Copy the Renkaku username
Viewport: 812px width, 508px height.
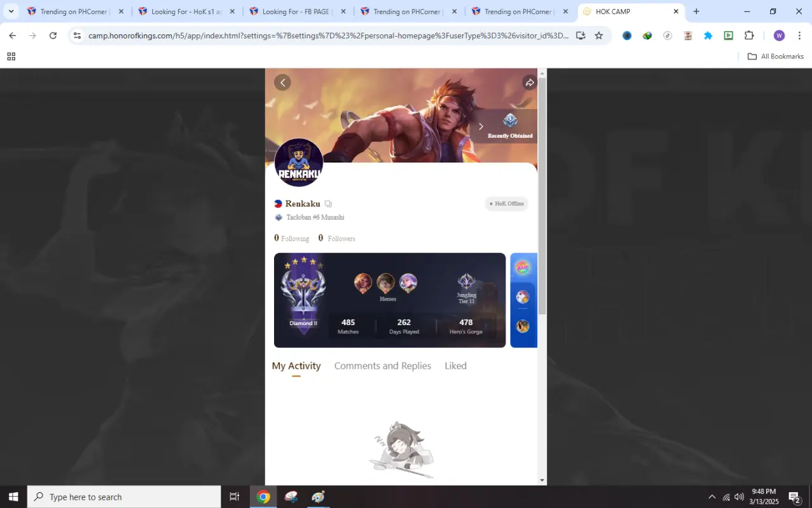(x=328, y=204)
